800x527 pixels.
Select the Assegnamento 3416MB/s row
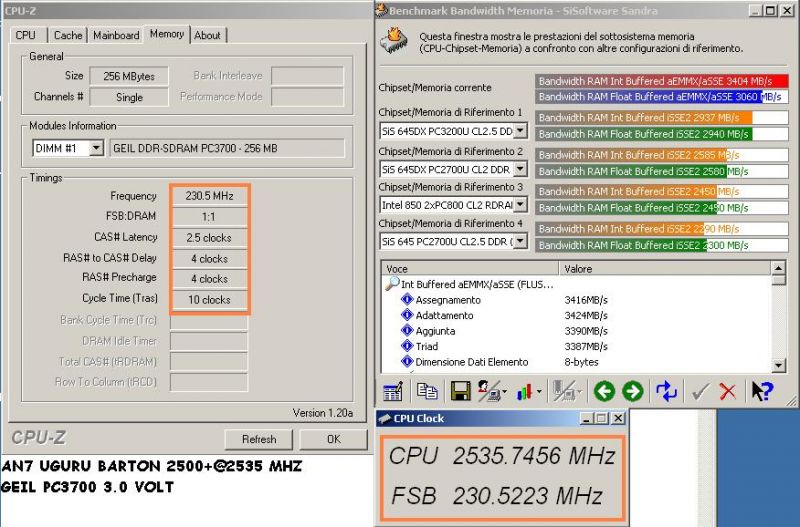pos(577,300)
